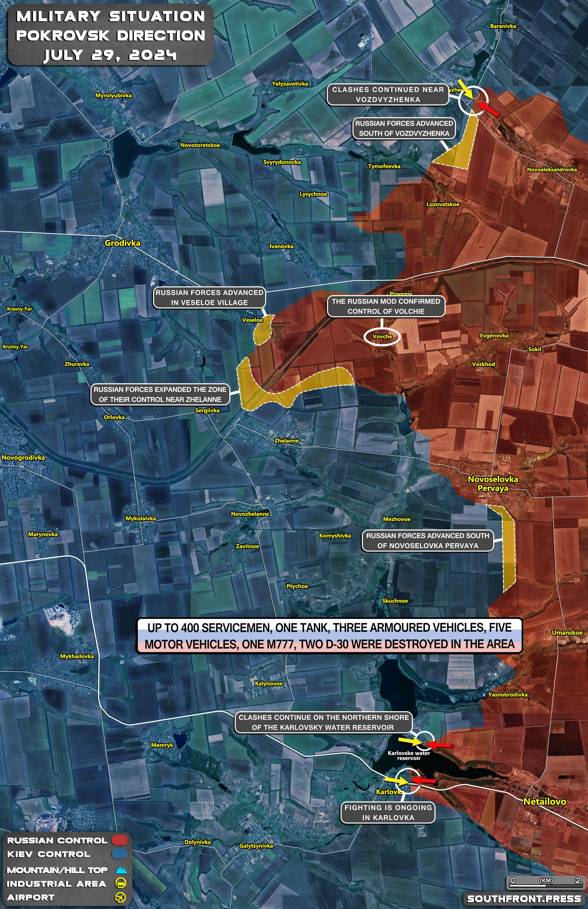Click the kilometer scale bar
This screenshot has width=588, height=909.
pos(546,885)
